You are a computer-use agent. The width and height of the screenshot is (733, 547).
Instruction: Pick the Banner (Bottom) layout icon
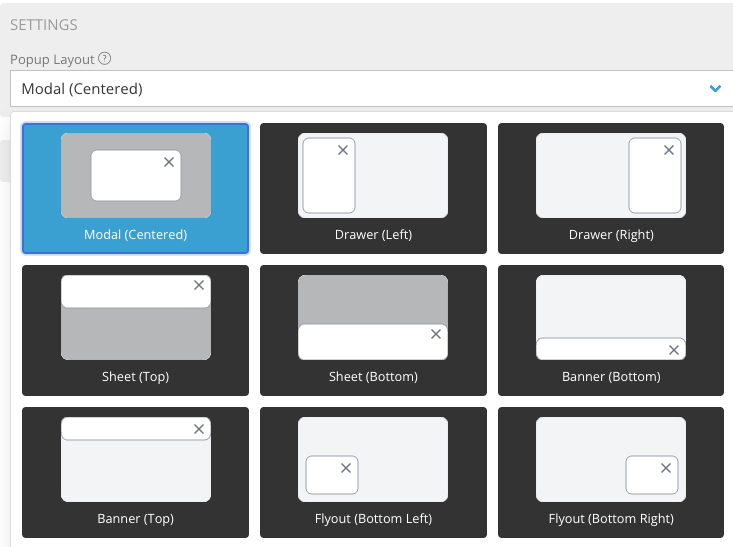[x=611, y=317]
